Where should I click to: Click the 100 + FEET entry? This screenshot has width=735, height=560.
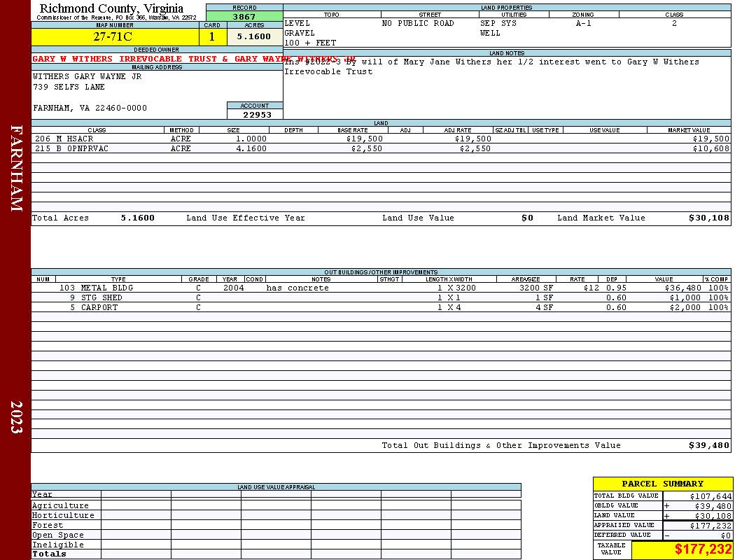click(x=310, y=43)
